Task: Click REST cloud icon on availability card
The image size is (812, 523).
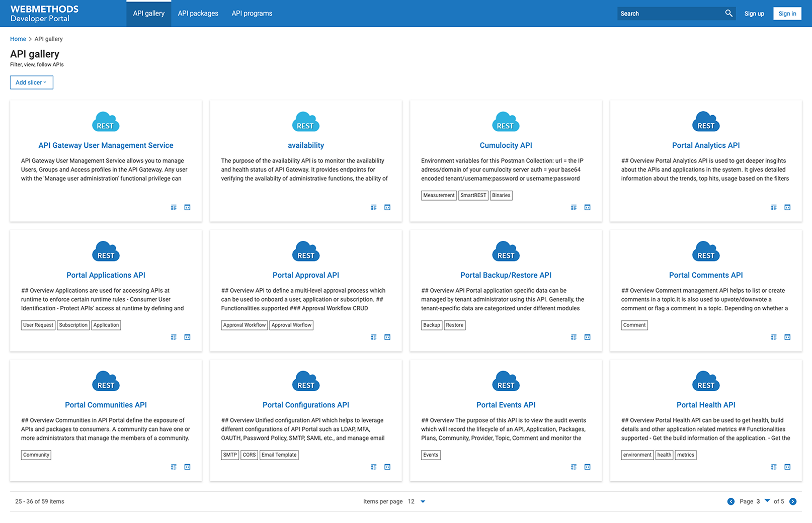Action: 306,122
